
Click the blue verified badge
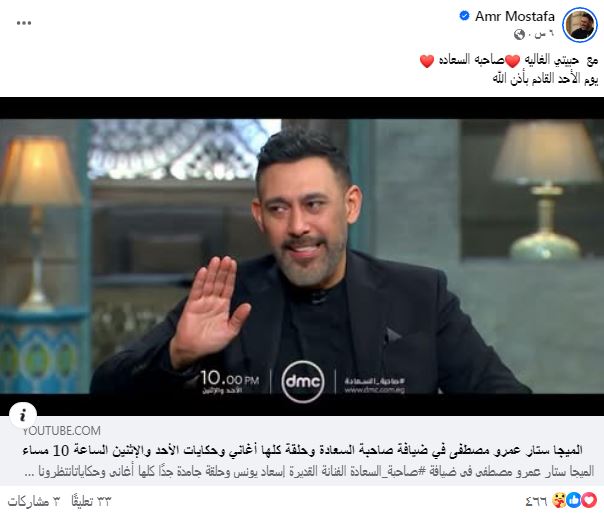tap(465, 16)
